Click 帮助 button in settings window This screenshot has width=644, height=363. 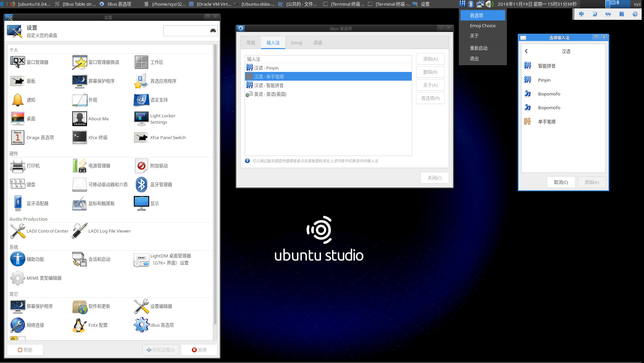pos(25,350)
